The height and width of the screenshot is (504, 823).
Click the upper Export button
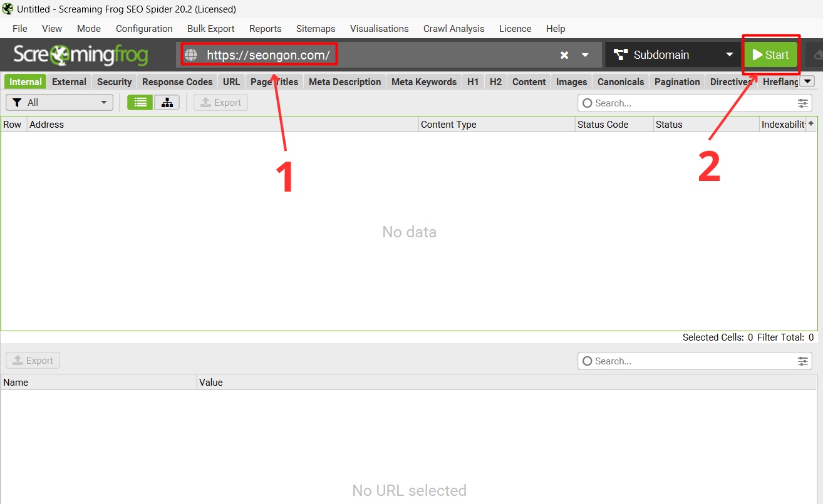point(221,103)
